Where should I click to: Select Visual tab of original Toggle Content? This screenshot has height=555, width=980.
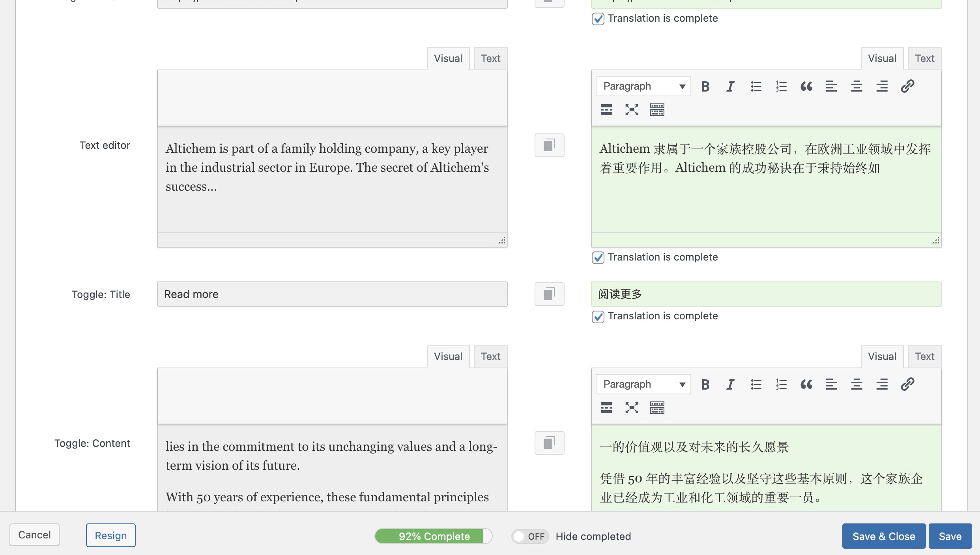point(448,357)
